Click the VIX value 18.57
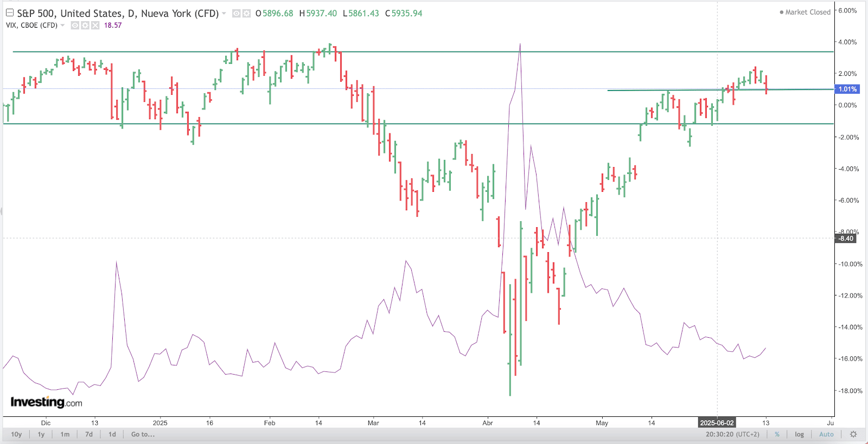Viewport: 868px width, 444px height. (x=113, y=25)
